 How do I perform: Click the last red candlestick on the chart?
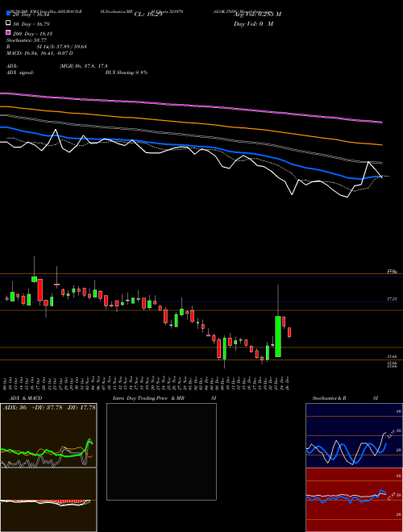pos(289,332)
